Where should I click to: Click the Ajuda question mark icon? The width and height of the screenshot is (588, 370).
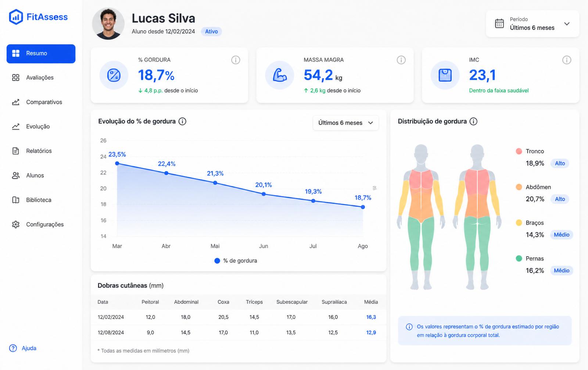(13, 348)
